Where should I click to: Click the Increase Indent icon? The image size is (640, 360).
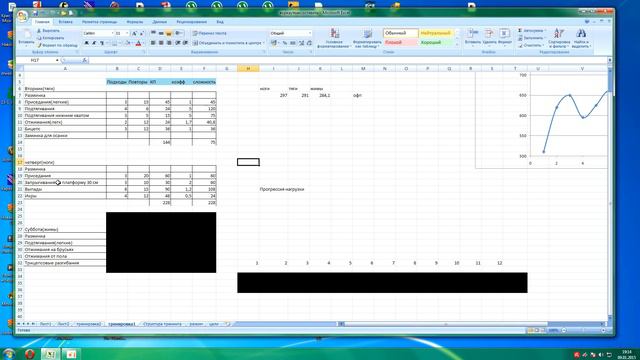185,43
